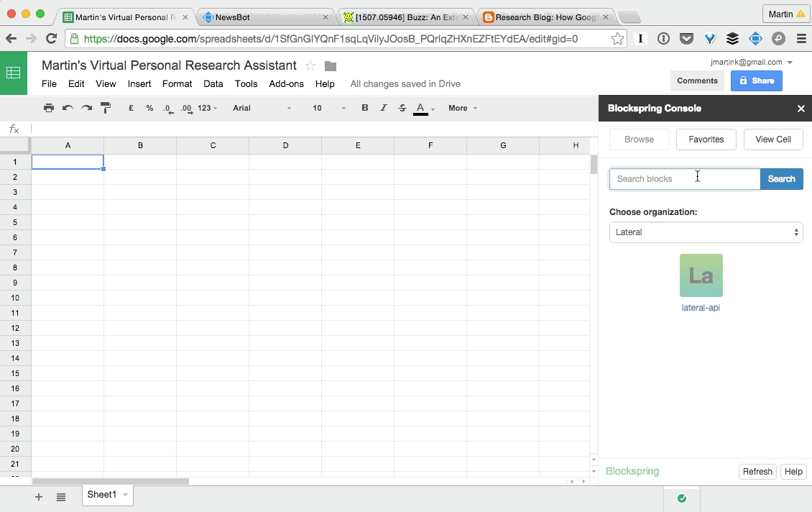Viewport: 812px width, 512px height.
Task: Open the move-to-folder icon
Action: 331,66
